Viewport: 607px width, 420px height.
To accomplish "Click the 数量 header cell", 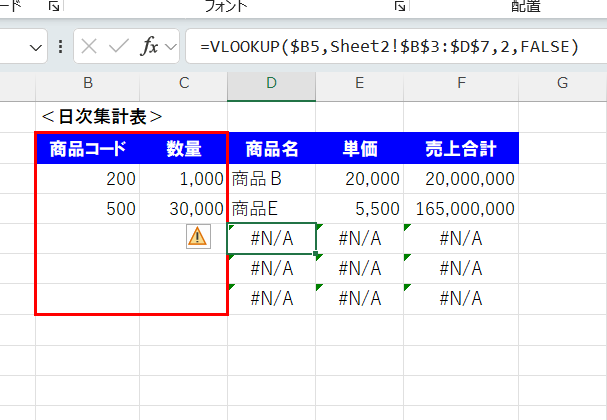I will coord(183,149).
